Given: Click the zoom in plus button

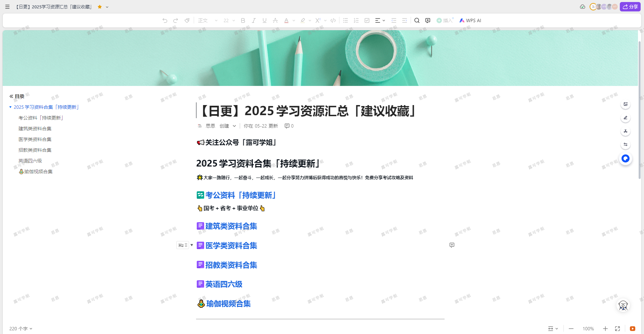Looking at the screenshot, I should click(605, 329).
